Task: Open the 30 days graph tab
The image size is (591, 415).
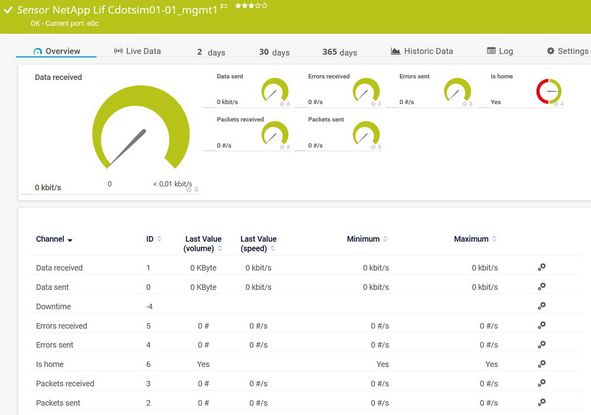Action: (274, 52)
